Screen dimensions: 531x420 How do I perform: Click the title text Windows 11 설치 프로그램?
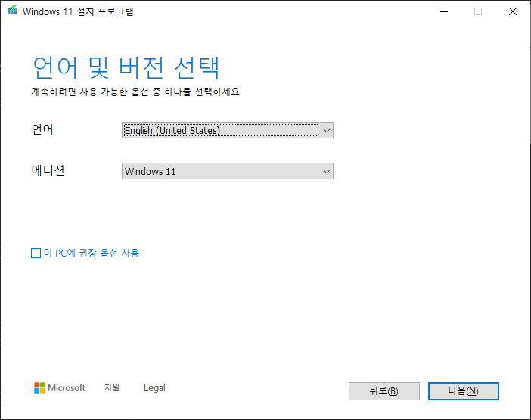(78, 11)
